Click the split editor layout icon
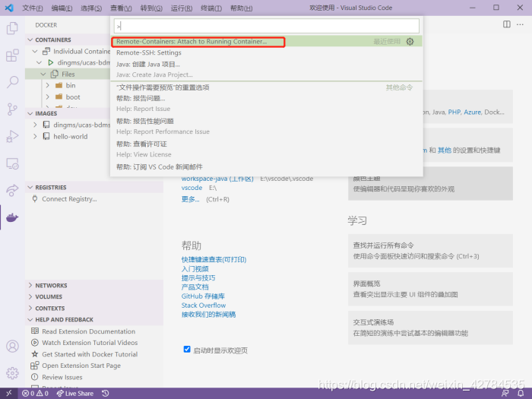532x399 pixels. click(x=507, y=24)
